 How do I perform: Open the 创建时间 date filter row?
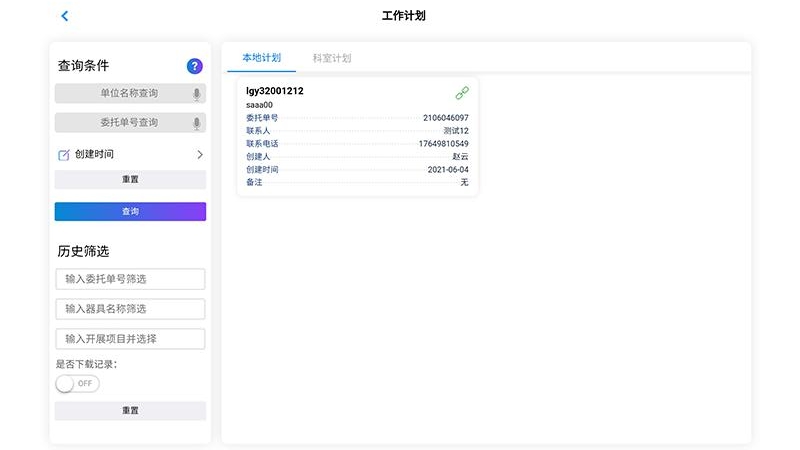click(x=130, y=155)
